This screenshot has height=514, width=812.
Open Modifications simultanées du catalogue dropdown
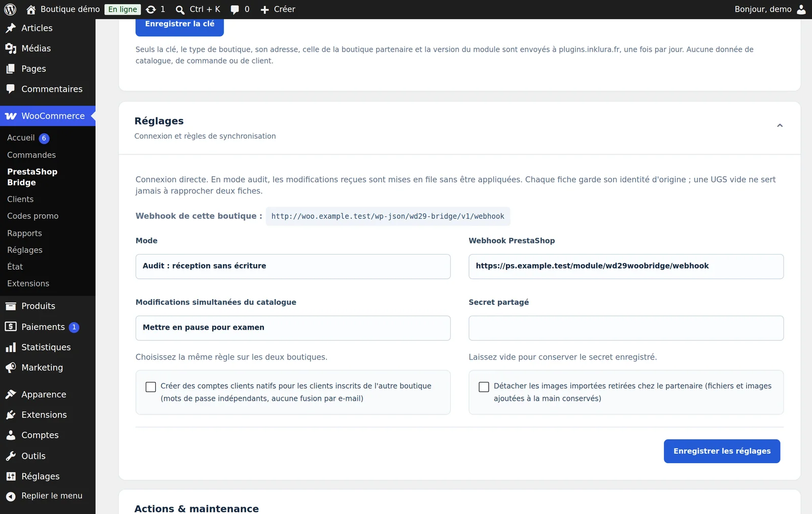coord(293,328)
